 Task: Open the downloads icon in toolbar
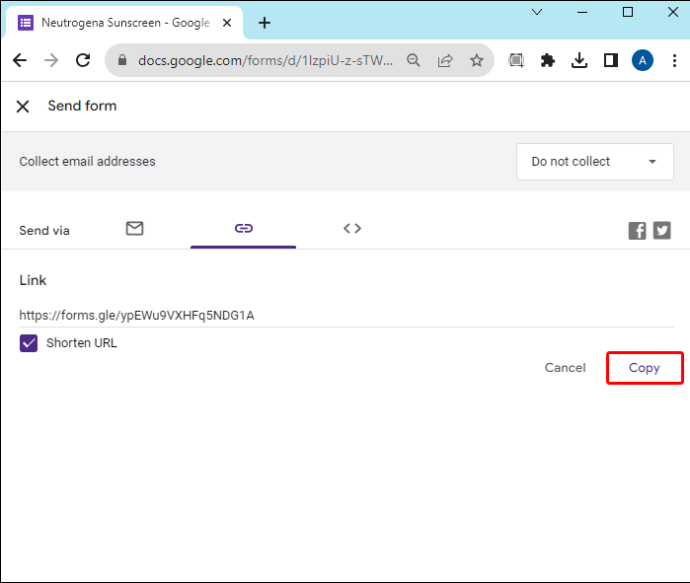579,60
